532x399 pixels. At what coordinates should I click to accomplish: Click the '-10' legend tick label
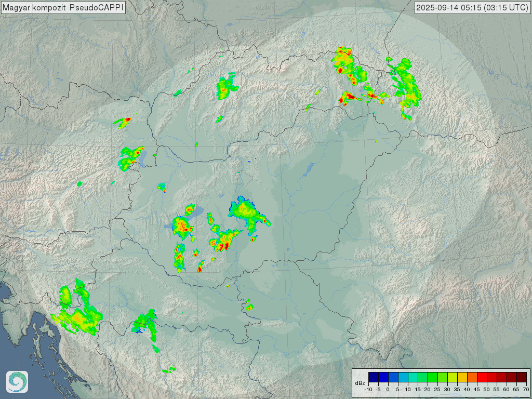coord(368,390)
